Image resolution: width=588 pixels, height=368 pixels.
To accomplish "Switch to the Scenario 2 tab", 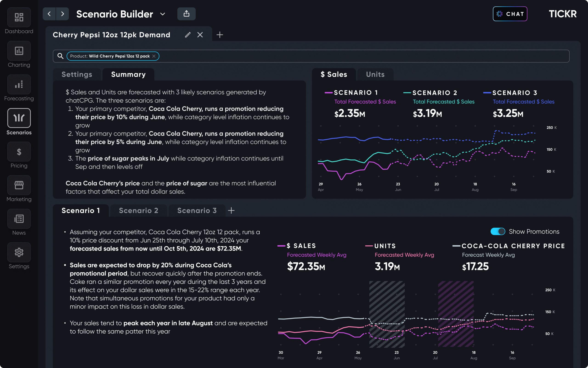I will pyautogui.click(x=139, y=210).
